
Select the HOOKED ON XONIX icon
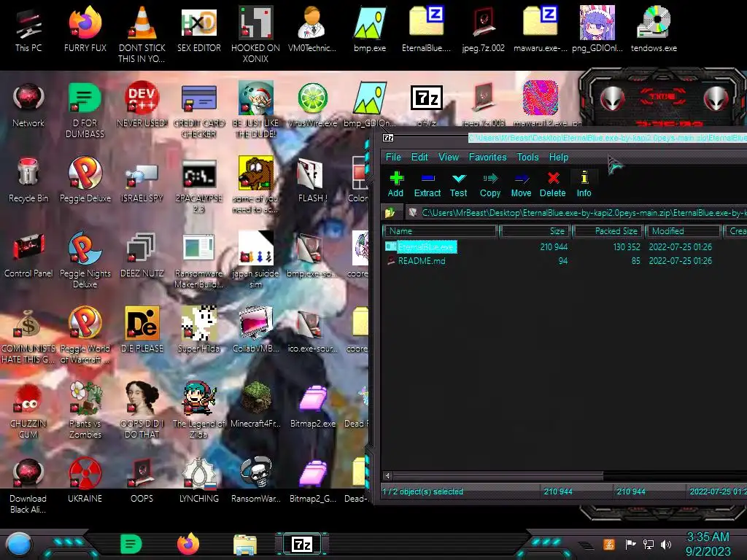pos(256,34)
